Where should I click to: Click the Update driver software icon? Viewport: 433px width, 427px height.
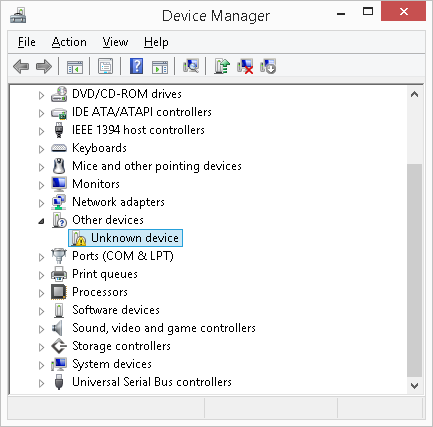(222, 66)
